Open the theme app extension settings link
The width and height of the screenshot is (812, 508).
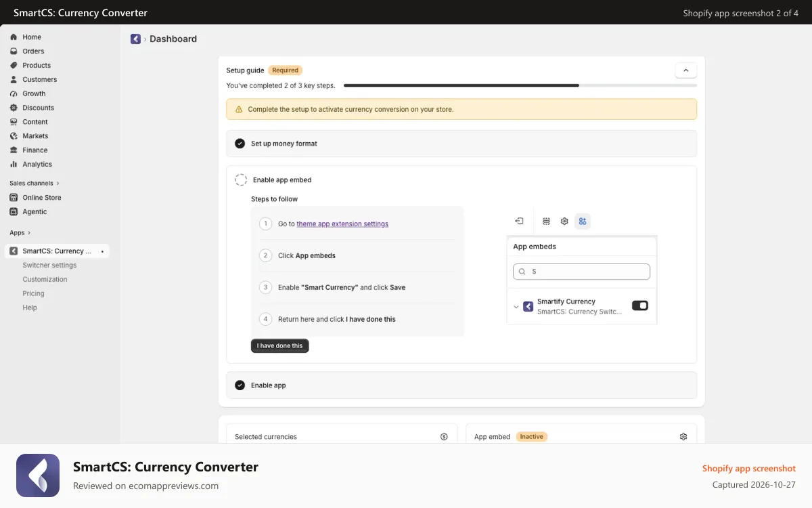342,224
